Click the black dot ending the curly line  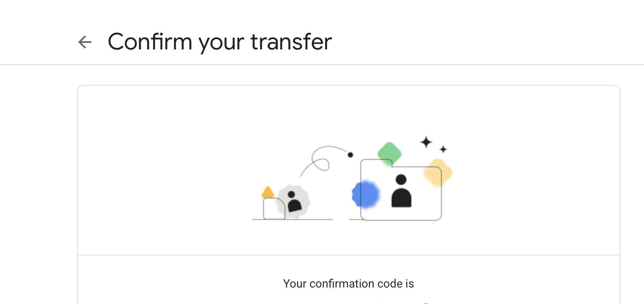(350, 155)
